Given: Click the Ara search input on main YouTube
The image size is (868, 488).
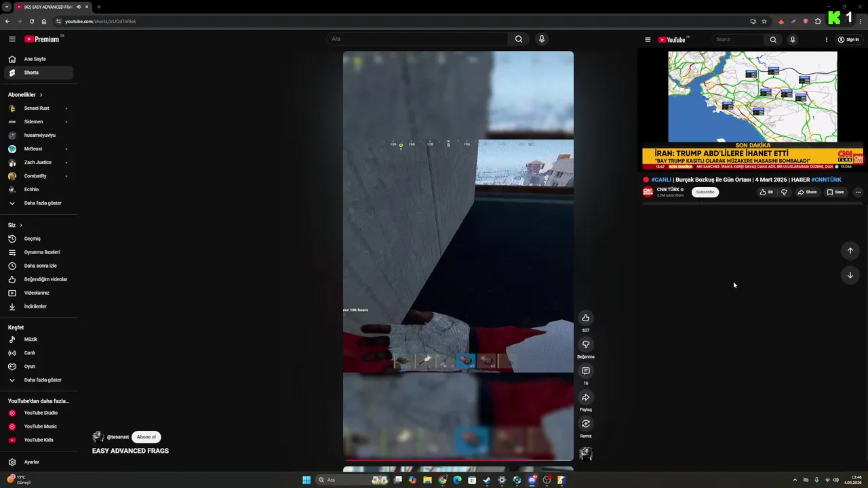Looking at the screenshot, I should (x=417, y=39).
